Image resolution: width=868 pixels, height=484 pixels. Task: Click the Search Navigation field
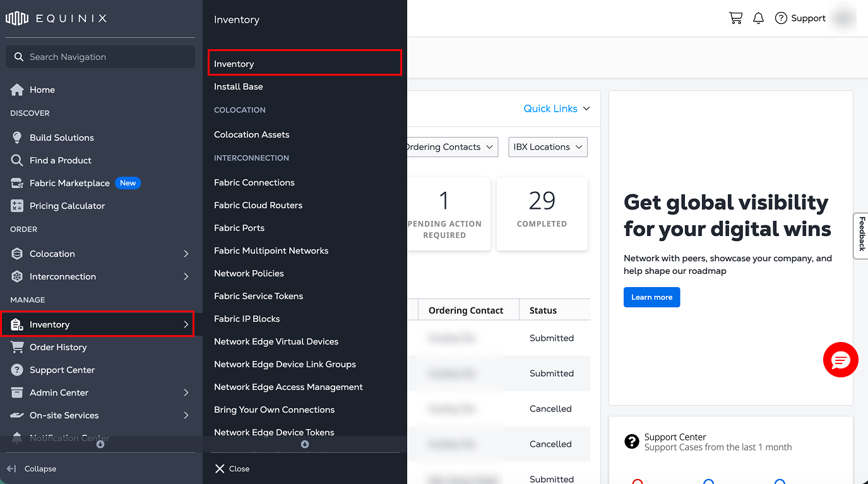click(x=100, y=57)
